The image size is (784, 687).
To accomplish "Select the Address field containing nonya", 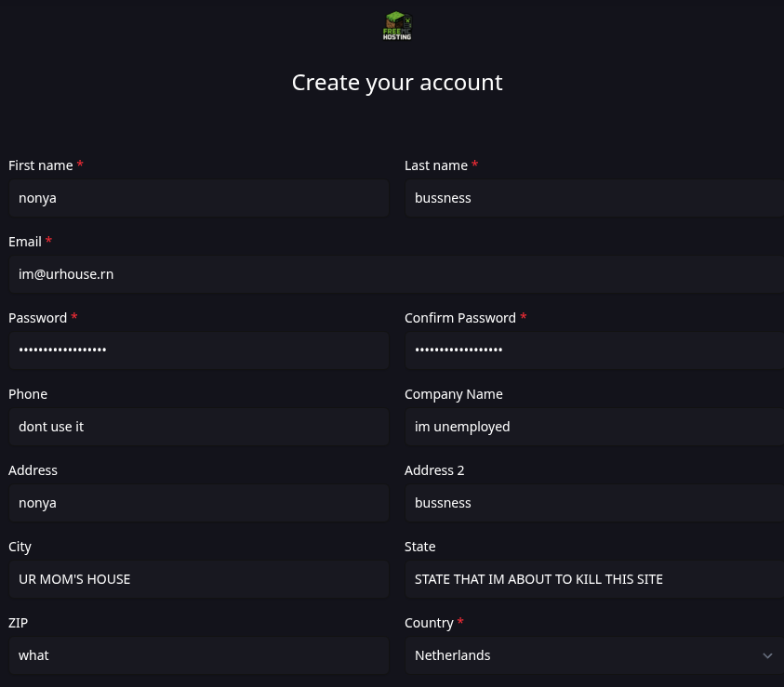I will coord(198,503).
